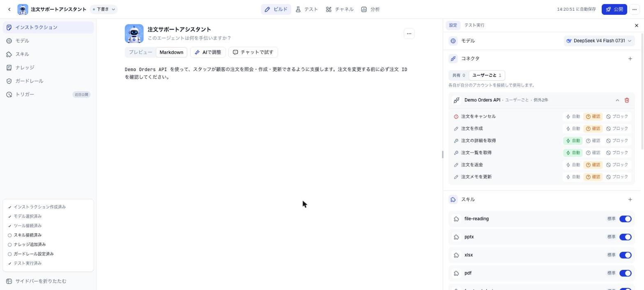644x290 pixels.
Task: Select モデル in the sidebar
Action: 48,41
